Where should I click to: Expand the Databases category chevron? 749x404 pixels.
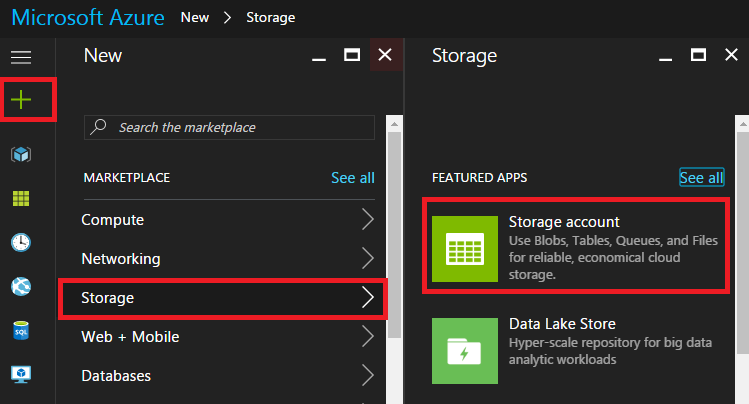[x=367, y=376]
